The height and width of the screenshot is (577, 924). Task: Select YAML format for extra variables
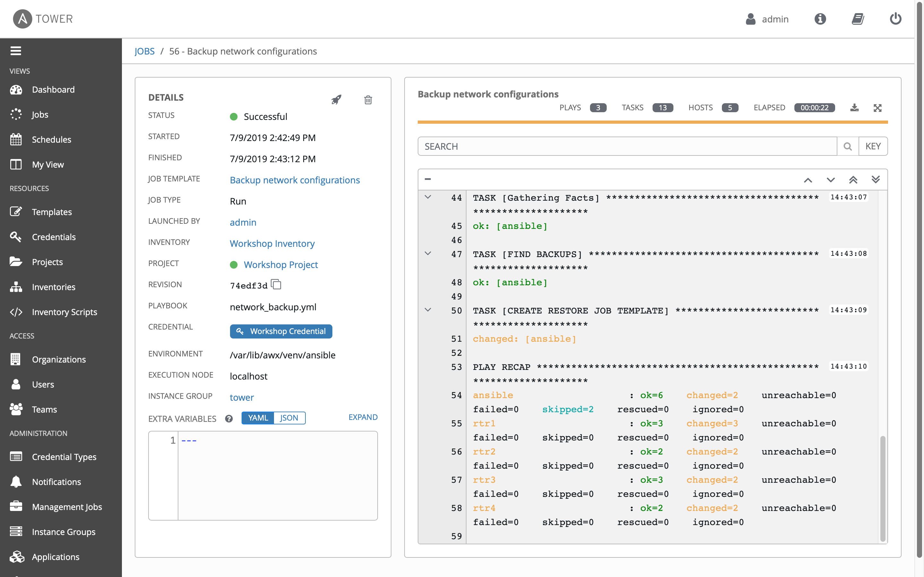pos(258,418)
